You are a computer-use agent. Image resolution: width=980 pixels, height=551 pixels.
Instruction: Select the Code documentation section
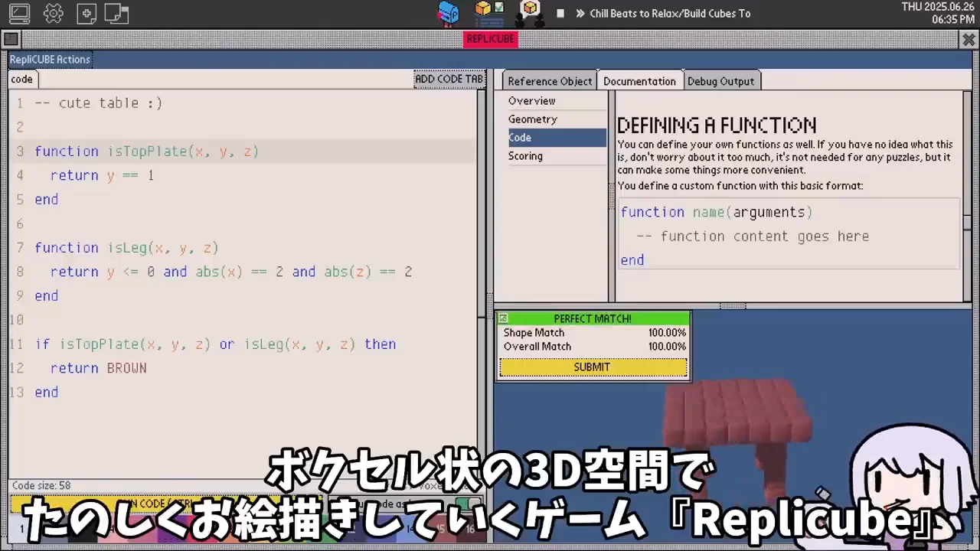pyautogui.click(x=557, y=138)
